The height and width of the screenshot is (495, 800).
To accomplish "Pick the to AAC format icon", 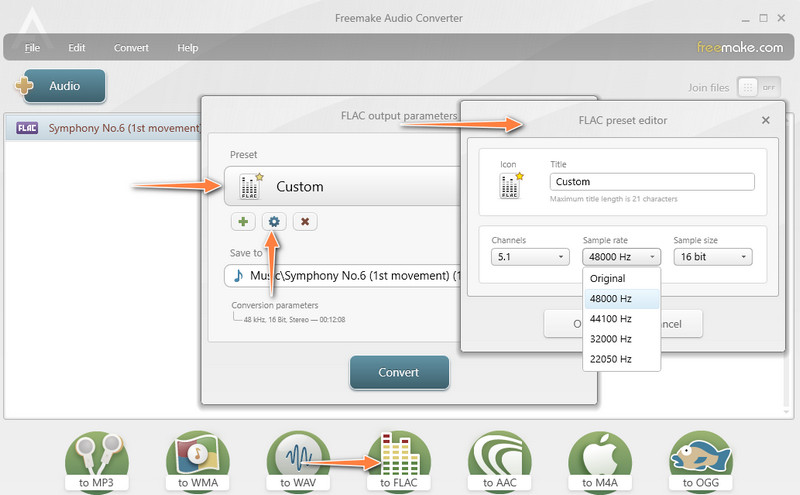I will point(499,461).
